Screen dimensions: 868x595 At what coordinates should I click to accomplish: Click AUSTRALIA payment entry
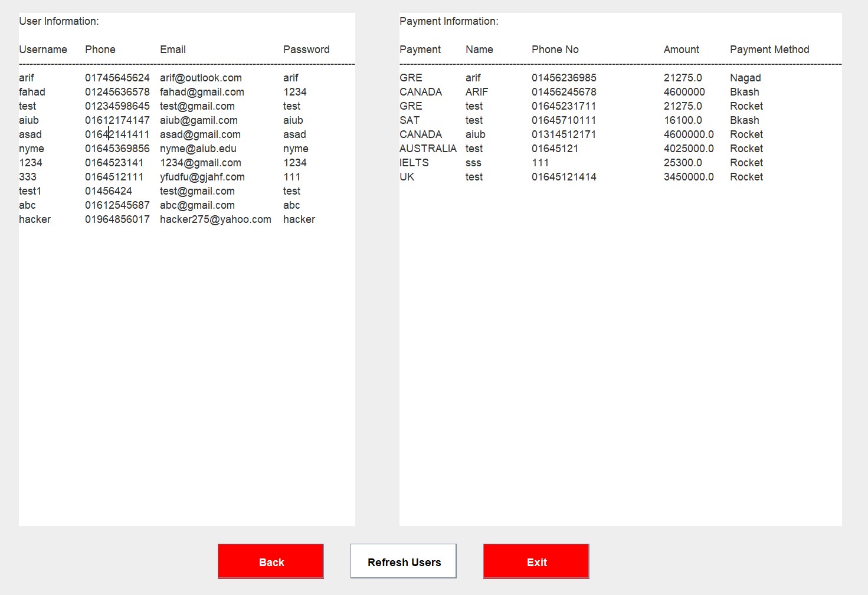click(x=428, y=149)
